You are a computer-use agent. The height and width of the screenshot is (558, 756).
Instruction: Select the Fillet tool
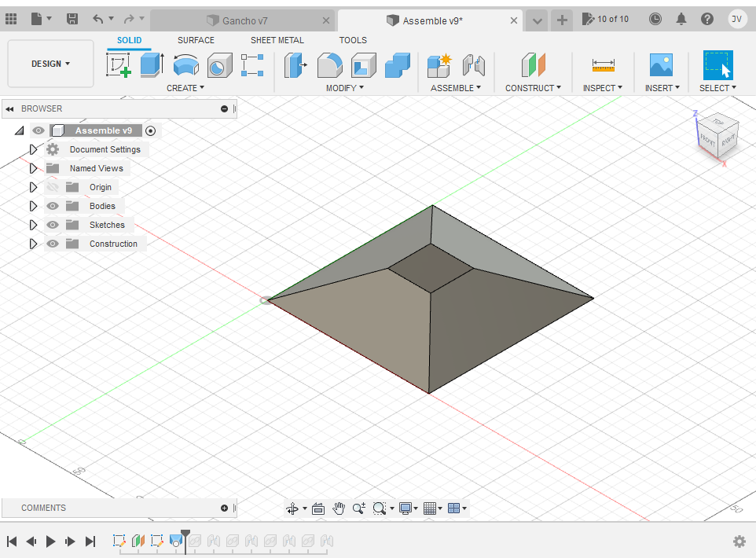(x=330, y=65)
